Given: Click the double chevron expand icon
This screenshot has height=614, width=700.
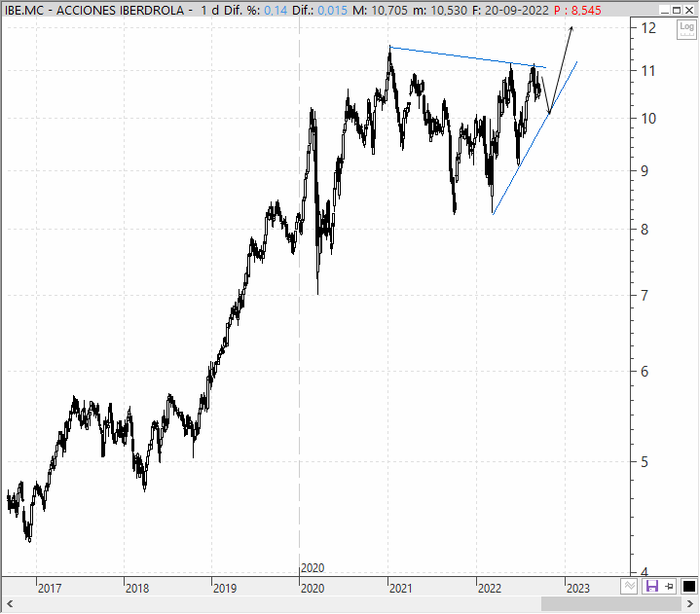Looking at the screenshot, I should coord(630,587).
